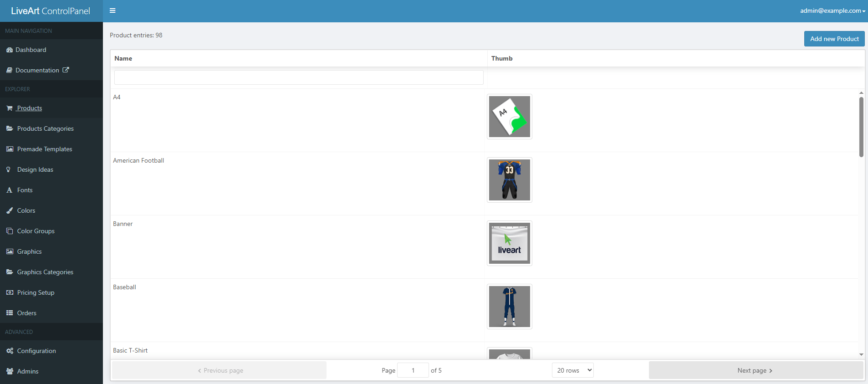Click the Design Ideas lightbulb icon
868x384 pixels.
(8, 170)
